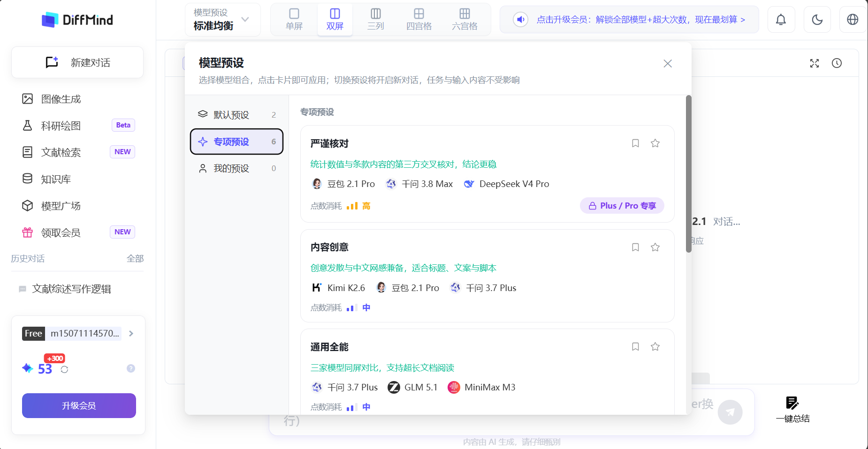The height and width of the screenshot is (449, 868).
Task: Open 模型广场
Action: click(x=77, y=206)
